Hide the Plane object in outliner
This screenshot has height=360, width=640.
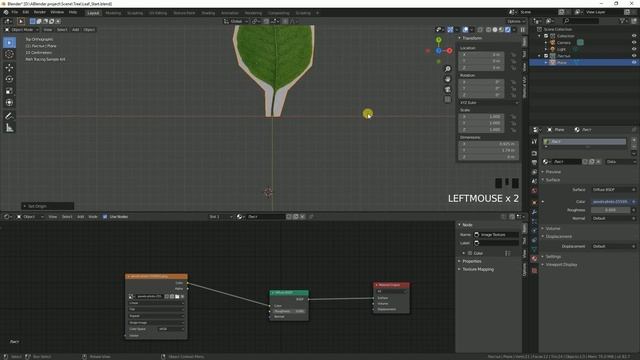(x=634, y=62)
